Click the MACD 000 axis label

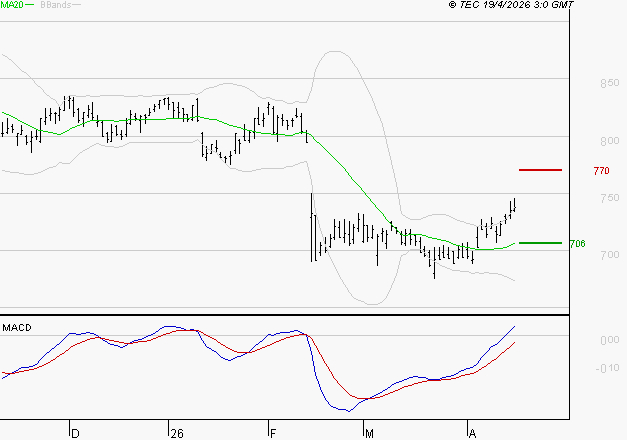pos(609,340)
